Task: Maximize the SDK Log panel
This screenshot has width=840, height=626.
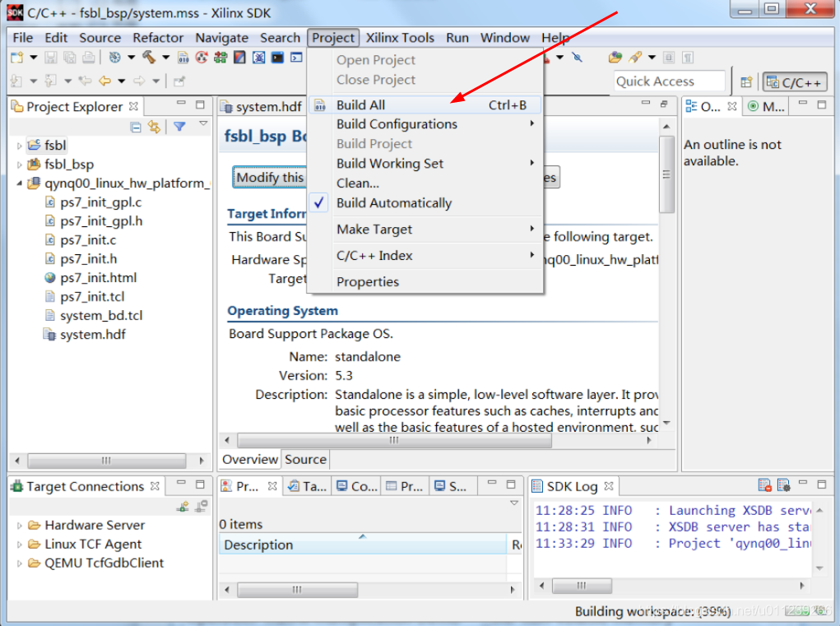Action: 822,484
